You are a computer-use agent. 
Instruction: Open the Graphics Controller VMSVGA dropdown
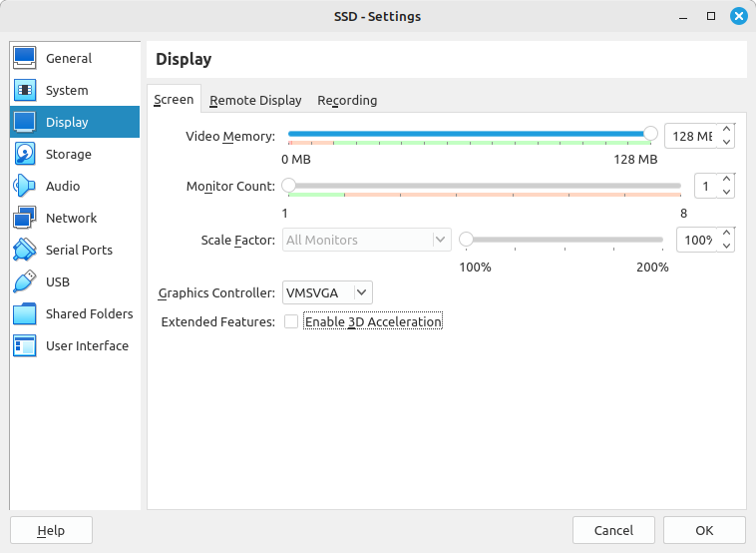[327, 292]
